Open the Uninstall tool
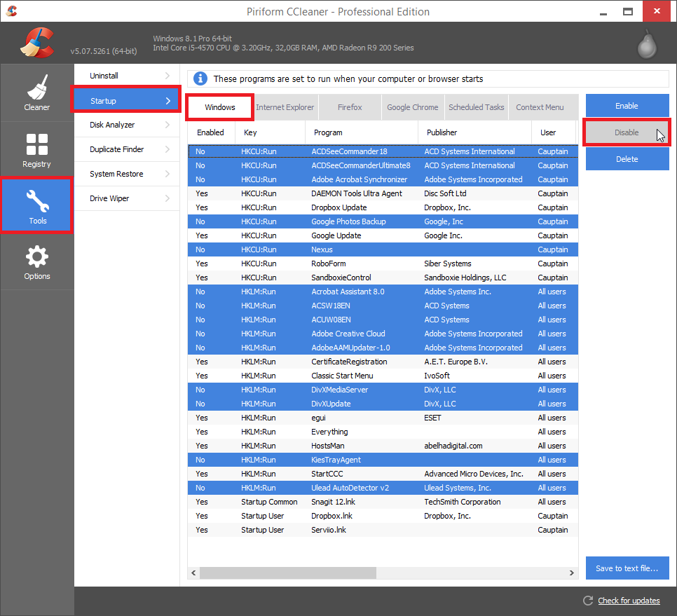 click(x=127, y=76)
